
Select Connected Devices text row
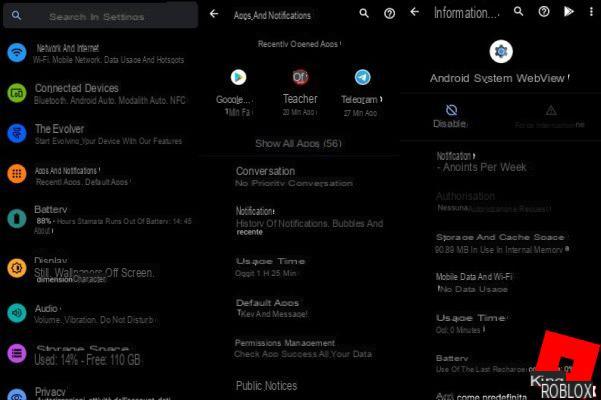click(110, 94)
